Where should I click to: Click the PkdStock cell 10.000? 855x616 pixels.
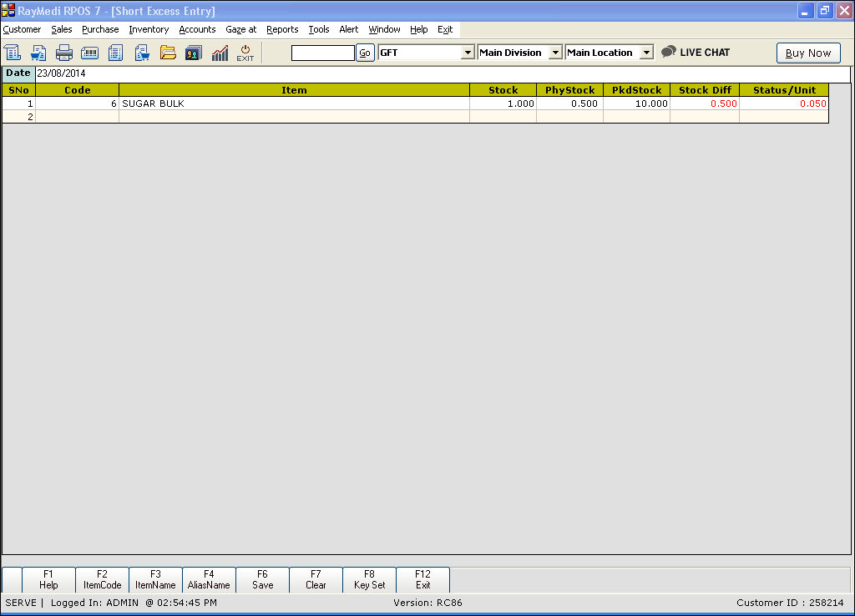click(636, 104)
